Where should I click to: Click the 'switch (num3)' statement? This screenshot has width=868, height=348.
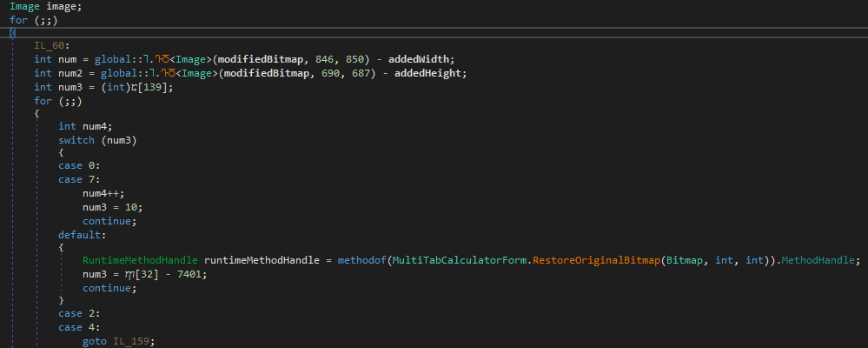point(97,140)
